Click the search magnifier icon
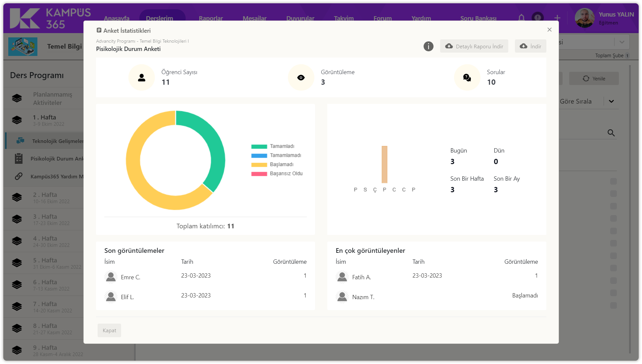This screenshot has height=364, width=642. [x=611, y=133]
